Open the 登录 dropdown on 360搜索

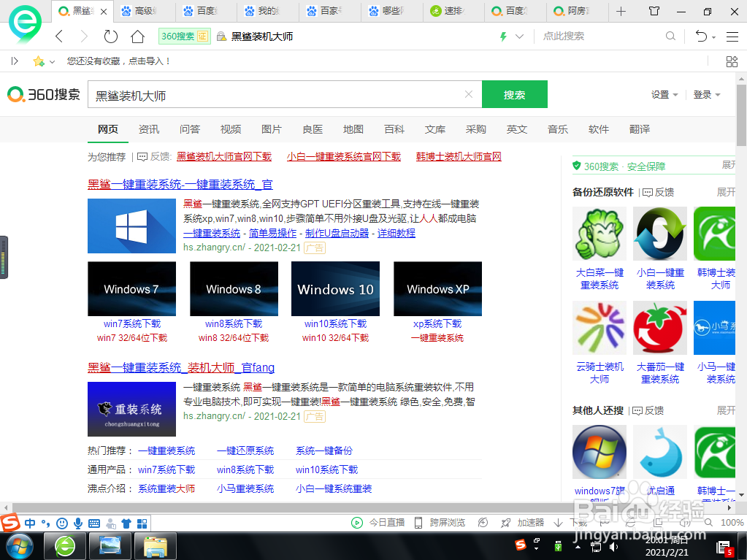click(707, 95)
